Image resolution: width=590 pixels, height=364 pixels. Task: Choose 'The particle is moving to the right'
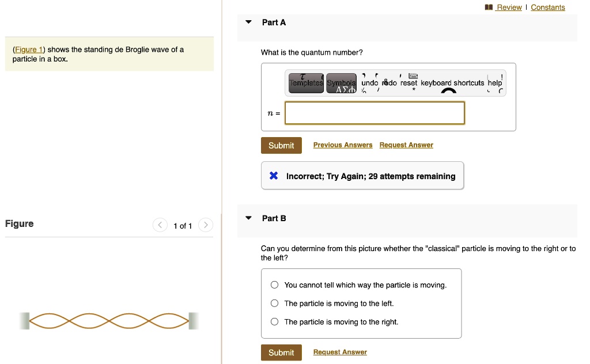(x=274, y=321)
